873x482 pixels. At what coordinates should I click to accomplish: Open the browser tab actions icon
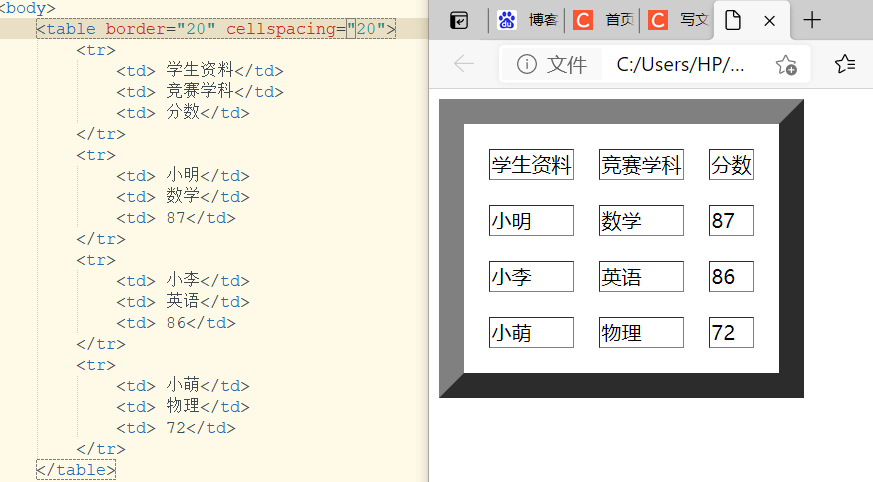[x=459, y=21]
